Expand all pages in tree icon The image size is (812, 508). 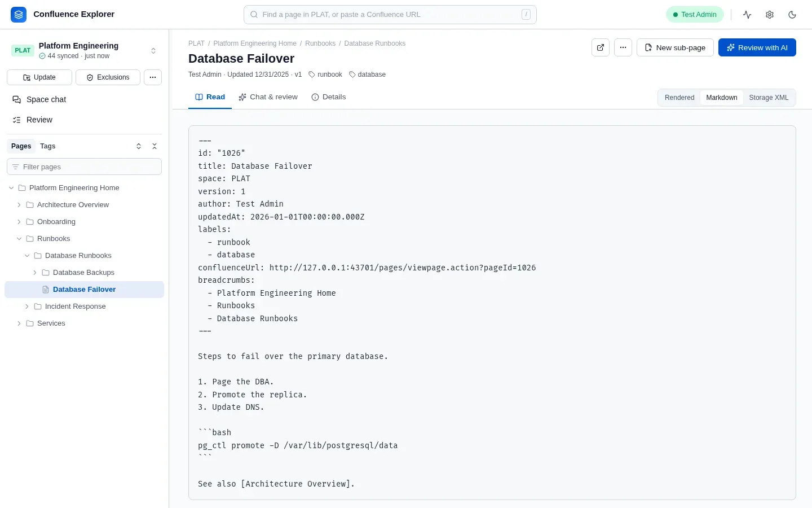click(x=139, y=146)
